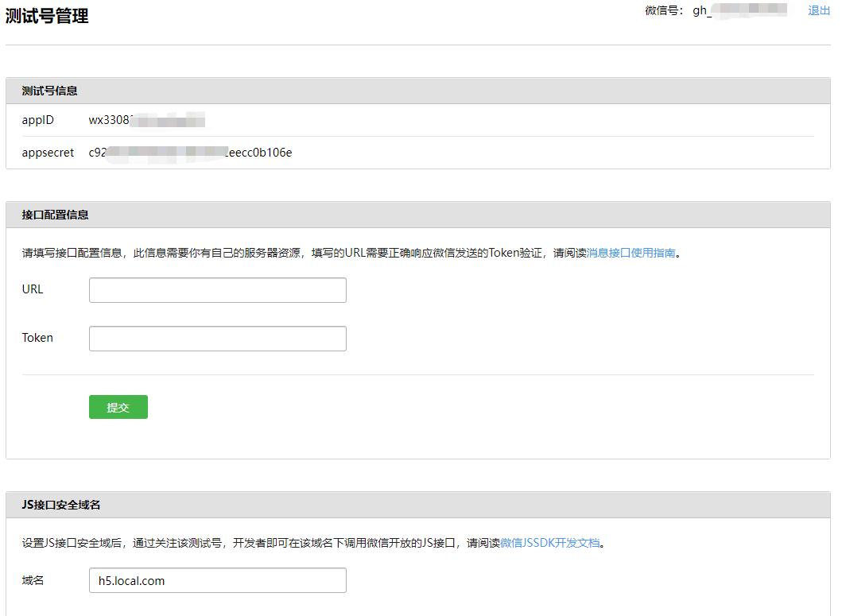Click inside the URL input field

[x=217, y=289]
